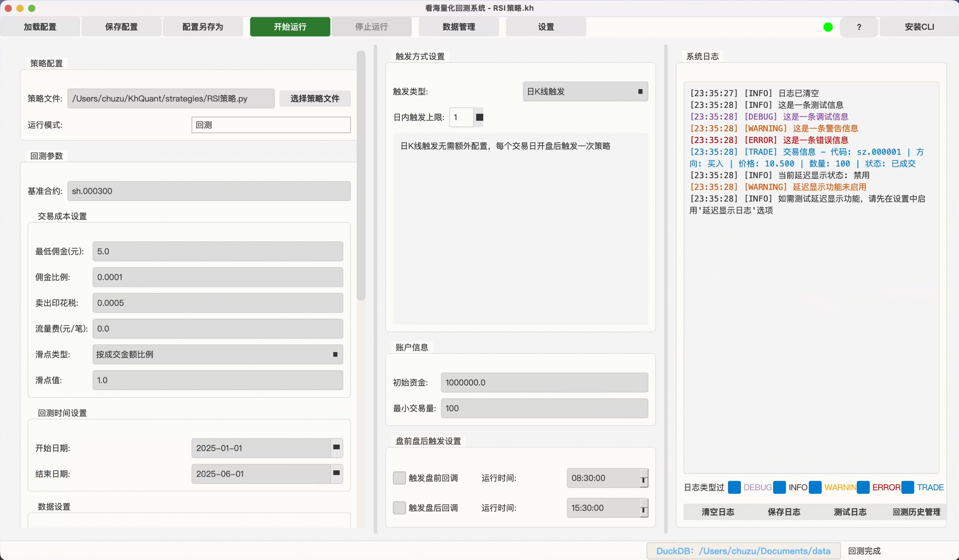Viewport: 959px width, 560px height.
Task: Open the 运行模式 dropdown showing 回测
Action: tap(271, 125)
